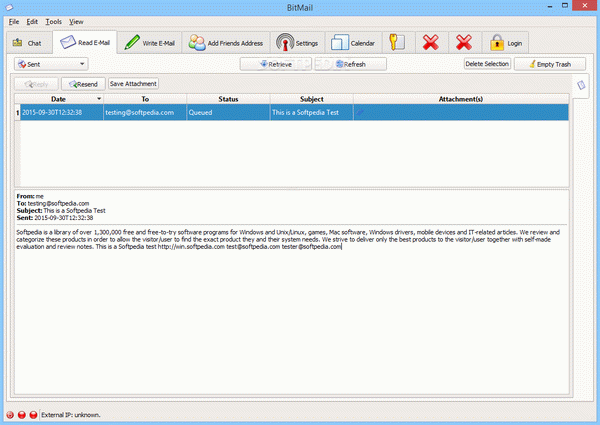Click the Save Attachment button
The image size is (600, 425).
click(133, 84)
